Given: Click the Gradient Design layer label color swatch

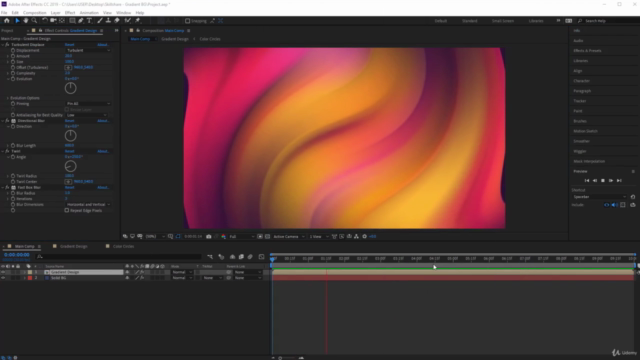Looking at the screenshot, I should pyautogui.click(x=30, y=272).
